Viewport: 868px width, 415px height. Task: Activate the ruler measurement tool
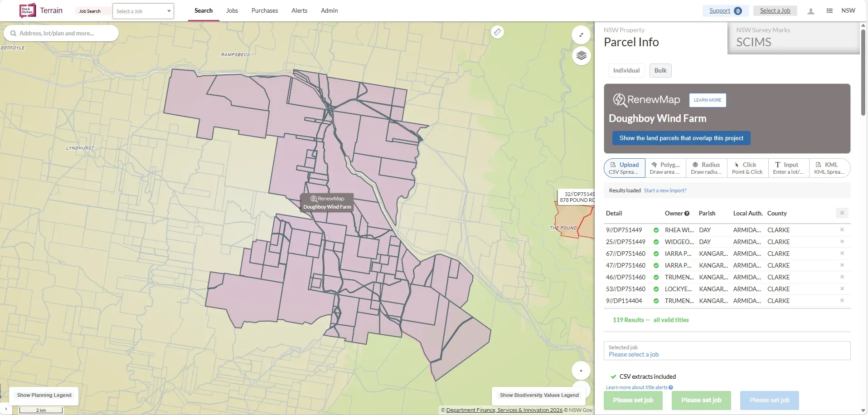[x=497, y=32]
